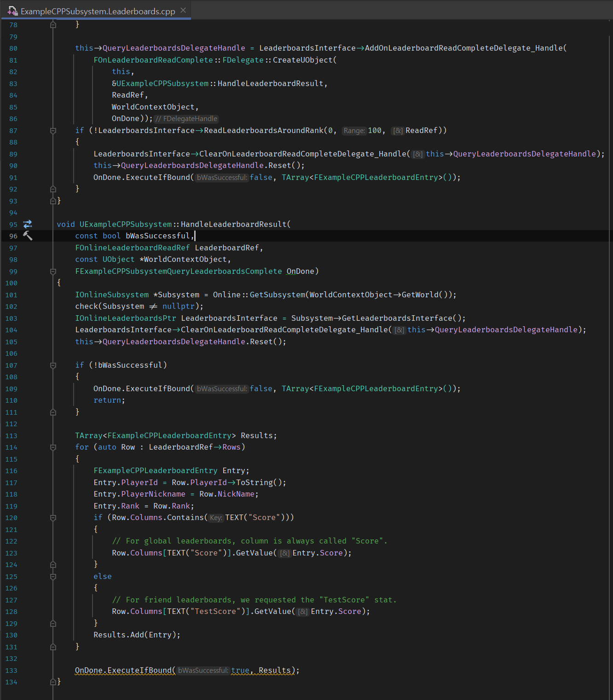
Task: Click the function fold end marker on line 93
Action: [x=53, y=201]
